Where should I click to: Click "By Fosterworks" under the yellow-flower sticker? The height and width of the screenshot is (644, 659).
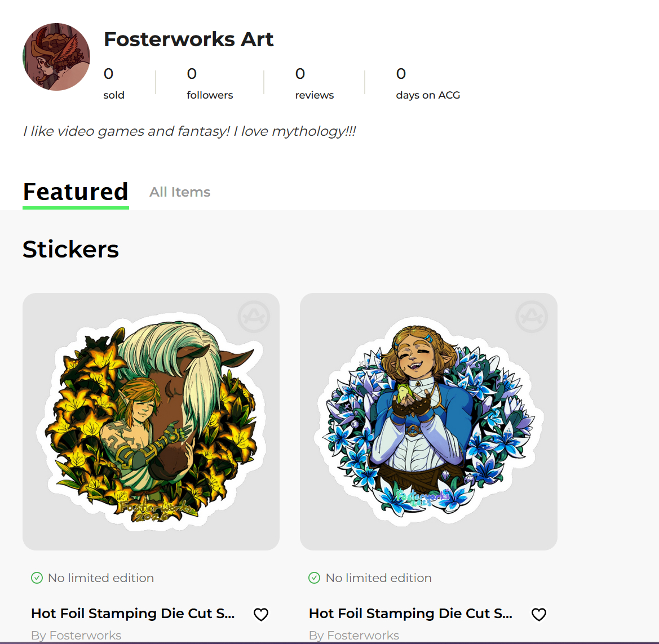pyautogui.click(x=76, y=636)
